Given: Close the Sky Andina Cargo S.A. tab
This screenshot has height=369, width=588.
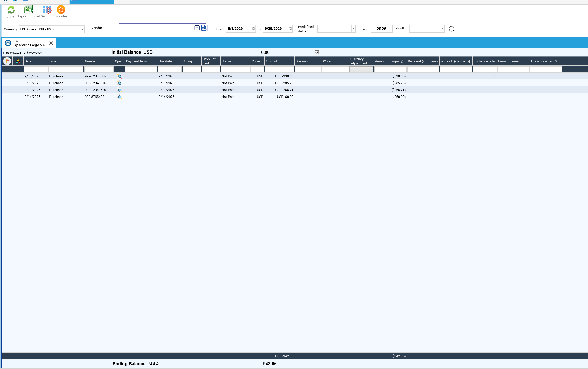Looking at the screenshot, I should tap(51, 43).
